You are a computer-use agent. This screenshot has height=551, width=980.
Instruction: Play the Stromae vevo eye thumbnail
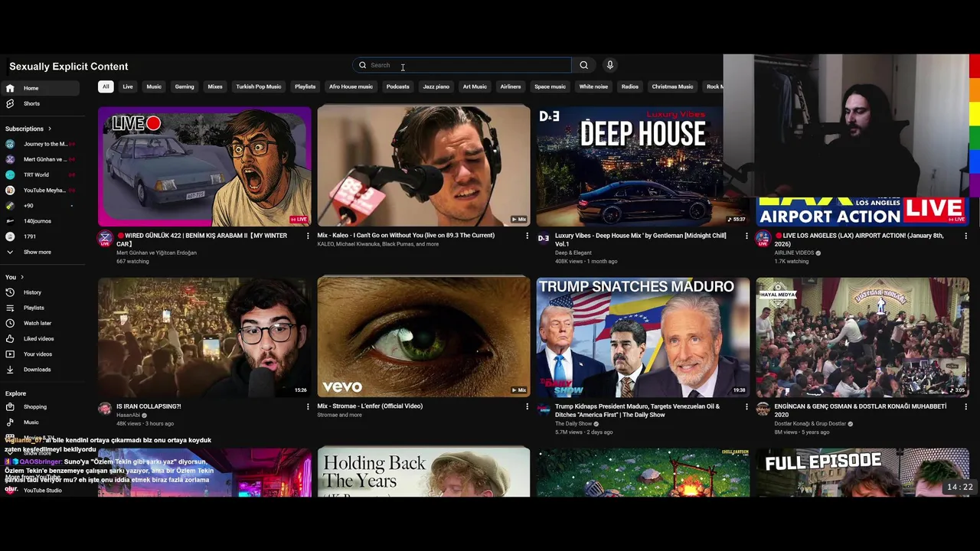[423, 337]
